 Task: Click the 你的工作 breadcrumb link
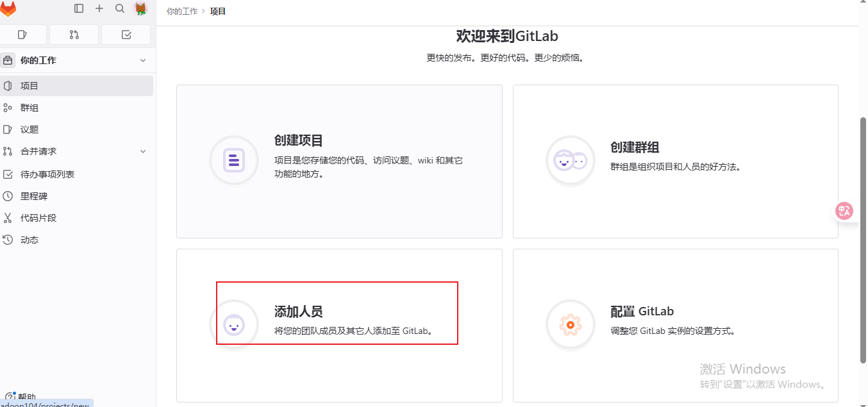tap(182, 11)
